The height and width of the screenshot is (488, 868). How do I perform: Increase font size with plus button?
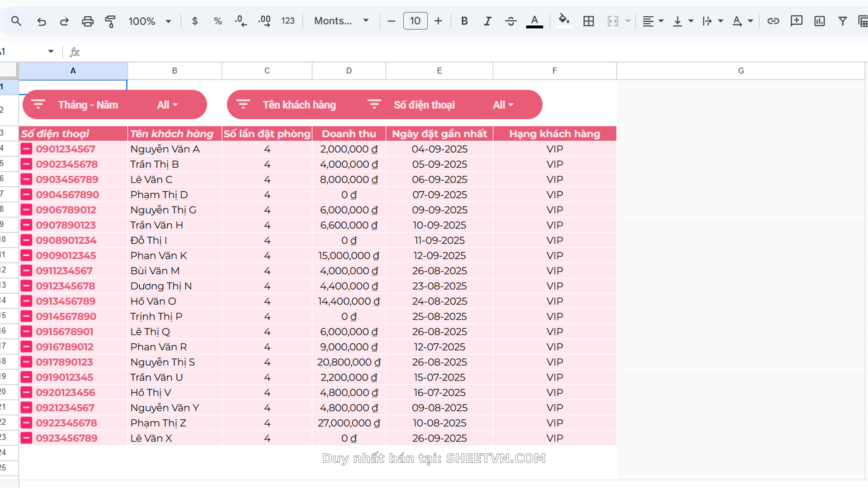tap(438, 21)
